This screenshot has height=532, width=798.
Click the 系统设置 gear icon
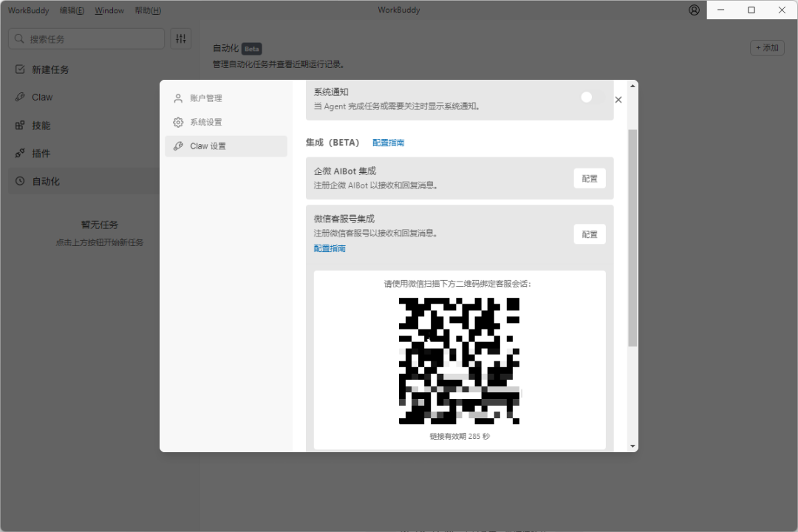click(178, 122)
